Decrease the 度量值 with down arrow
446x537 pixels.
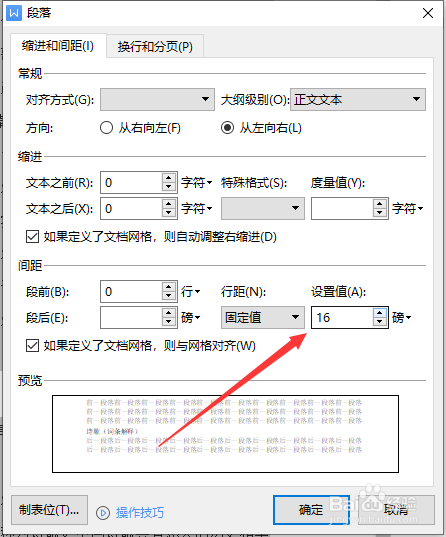[x=380, y=213]
